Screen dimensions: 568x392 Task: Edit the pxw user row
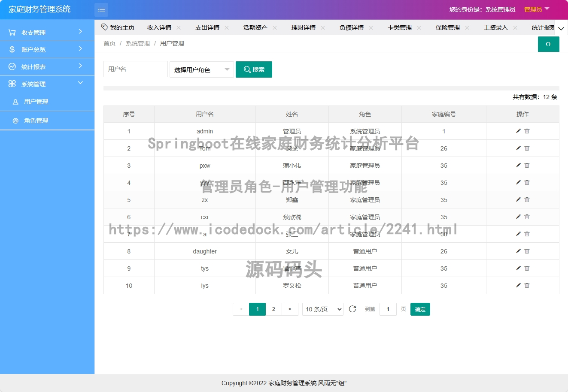point(518,165)
